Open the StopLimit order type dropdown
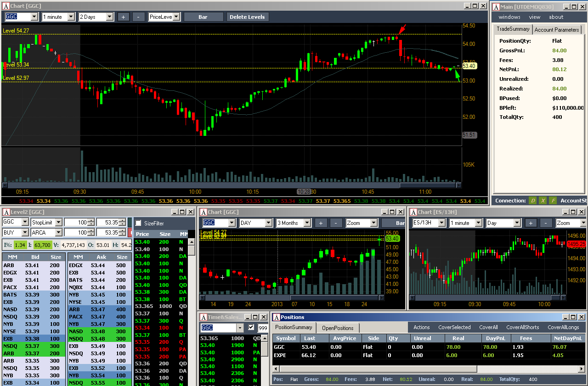The height and width of the screenshot is (386, 588). [x=58, y=223]
